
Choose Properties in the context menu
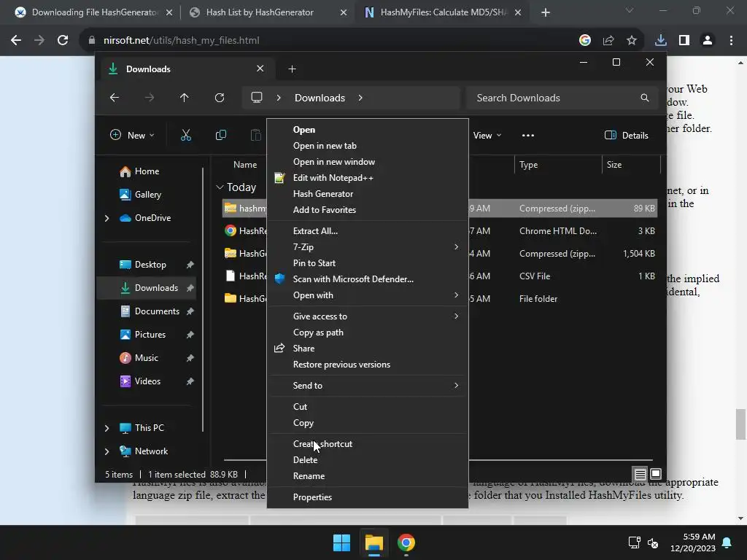368,497
